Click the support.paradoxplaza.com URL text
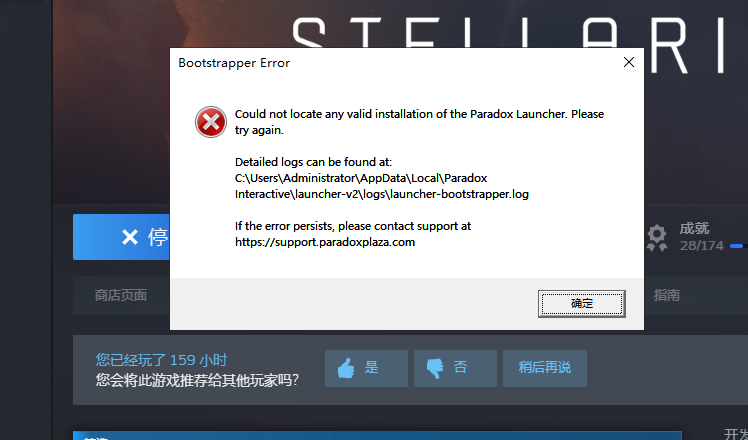 coord(325,242)
